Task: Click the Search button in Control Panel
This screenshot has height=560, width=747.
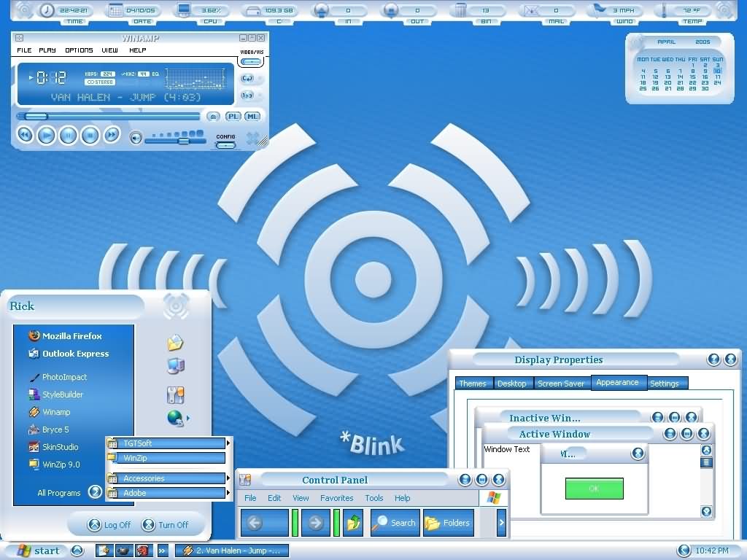Action: click(x=395, y=523)
